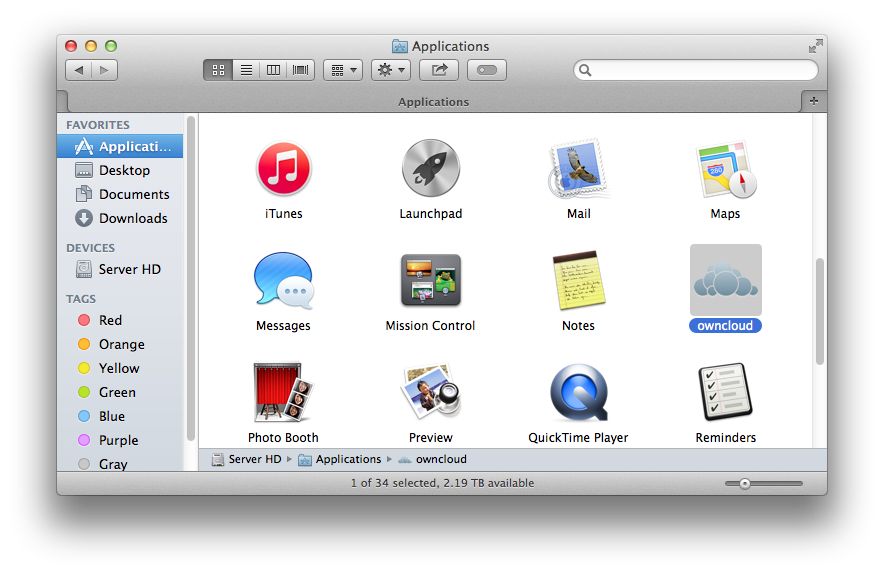Open Downloads in the sidebar
The height and width of the screenshot is (574, 884).
(132, 218)
